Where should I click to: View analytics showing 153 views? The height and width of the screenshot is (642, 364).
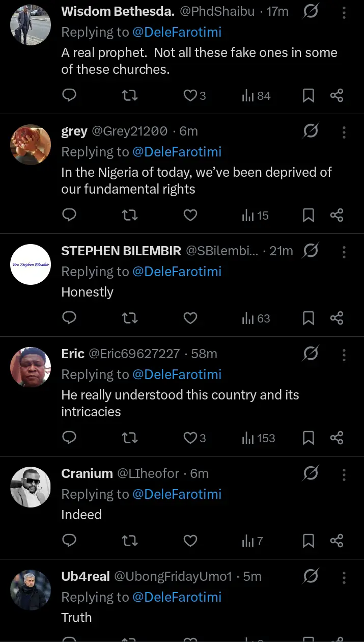(259, 438)
